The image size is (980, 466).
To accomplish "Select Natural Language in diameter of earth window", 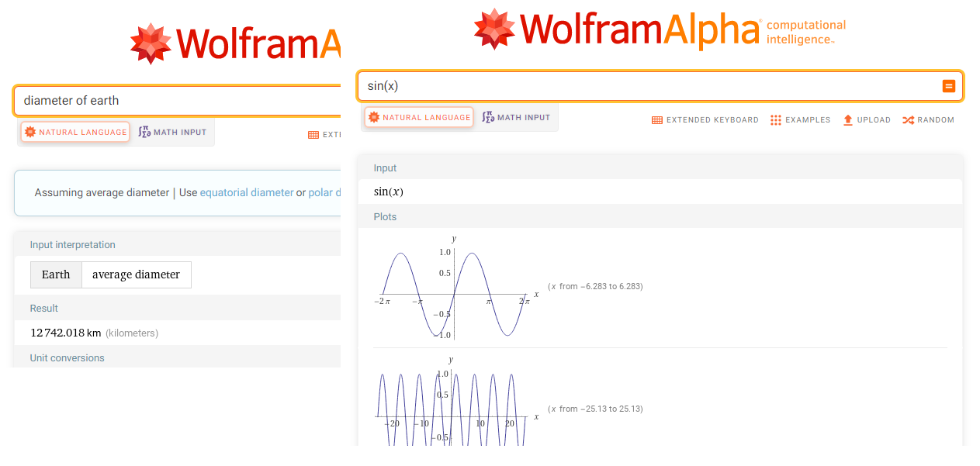I will pyautogui.click(x=75, y=133).
